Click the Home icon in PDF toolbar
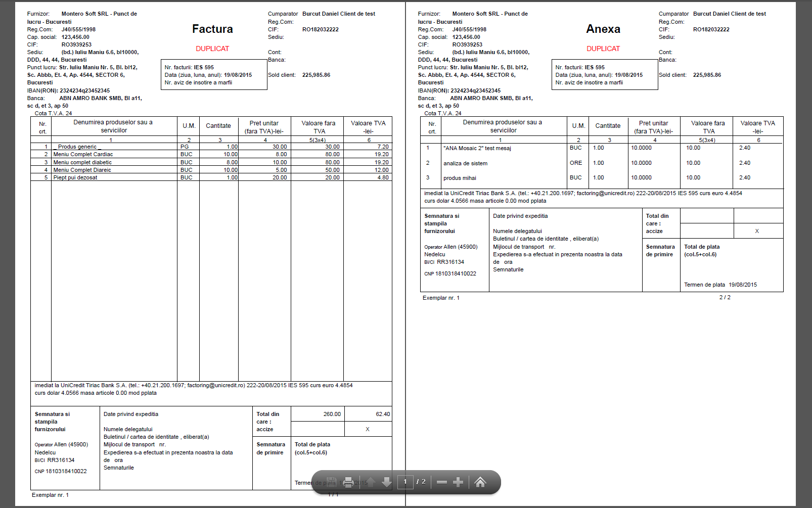The image size is (812, 508). [x=480, y=482]
